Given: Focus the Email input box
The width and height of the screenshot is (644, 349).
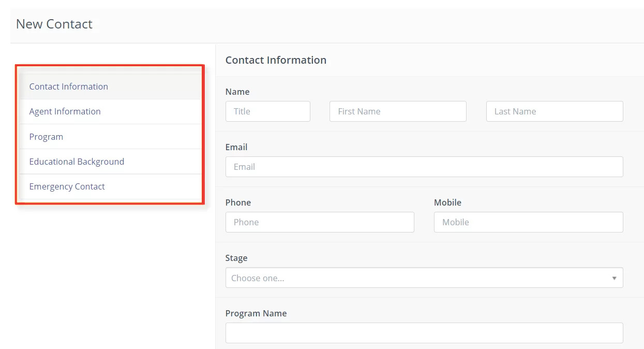Looking at the screenshot, I should [x=424, y=167].
